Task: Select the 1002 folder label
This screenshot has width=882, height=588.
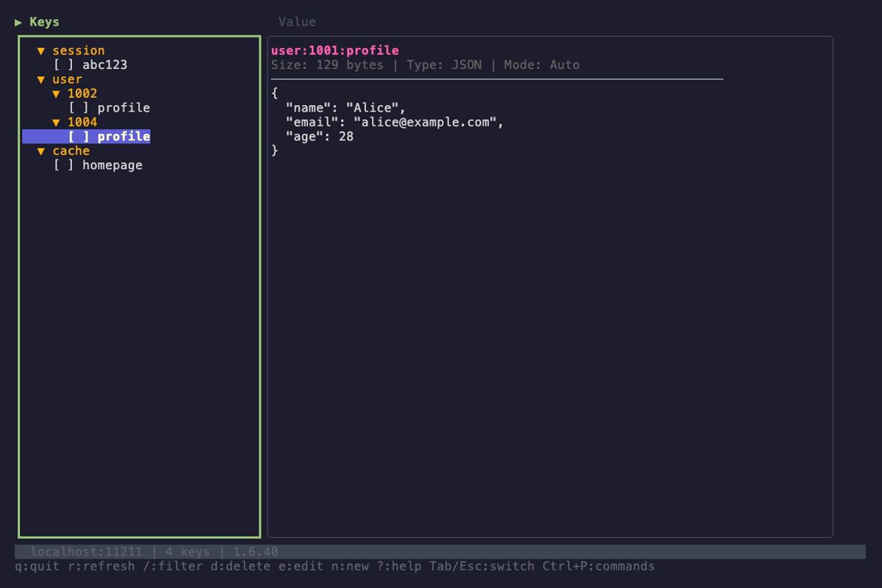Action: click(x=82, y=93)
